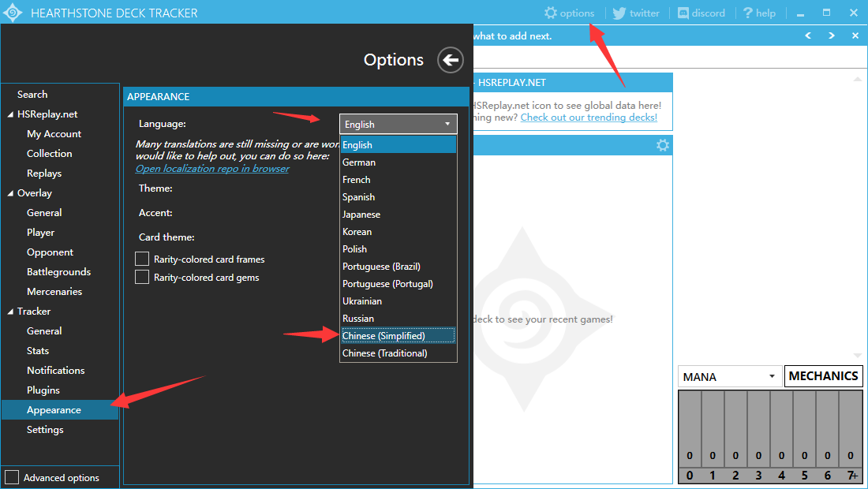868x489 pixels.
Task: Enable Rarity-colored card gems checkbox
Action: coord(142,277)
